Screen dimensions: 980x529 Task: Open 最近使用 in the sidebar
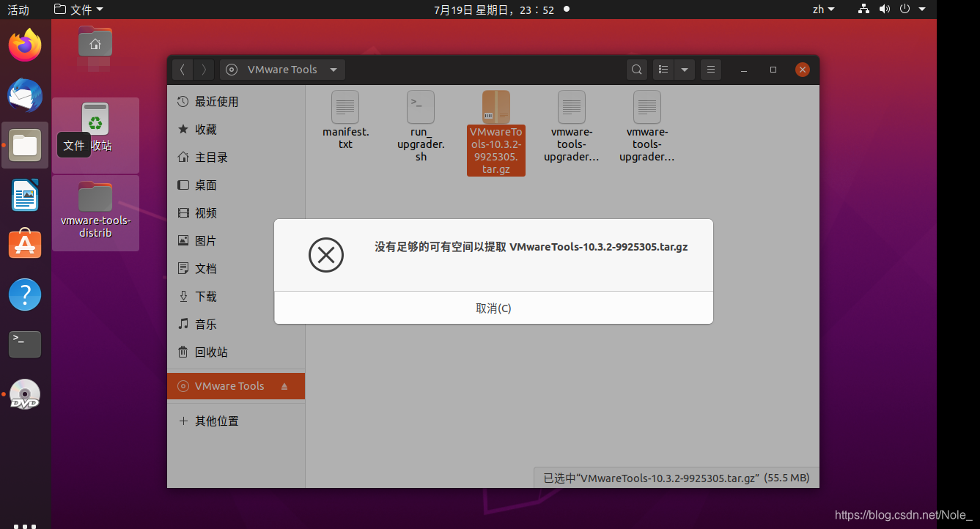236,102
